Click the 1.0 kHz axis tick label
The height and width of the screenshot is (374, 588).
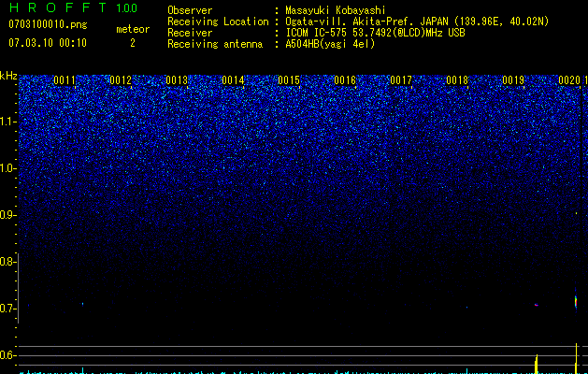[7, 168]
